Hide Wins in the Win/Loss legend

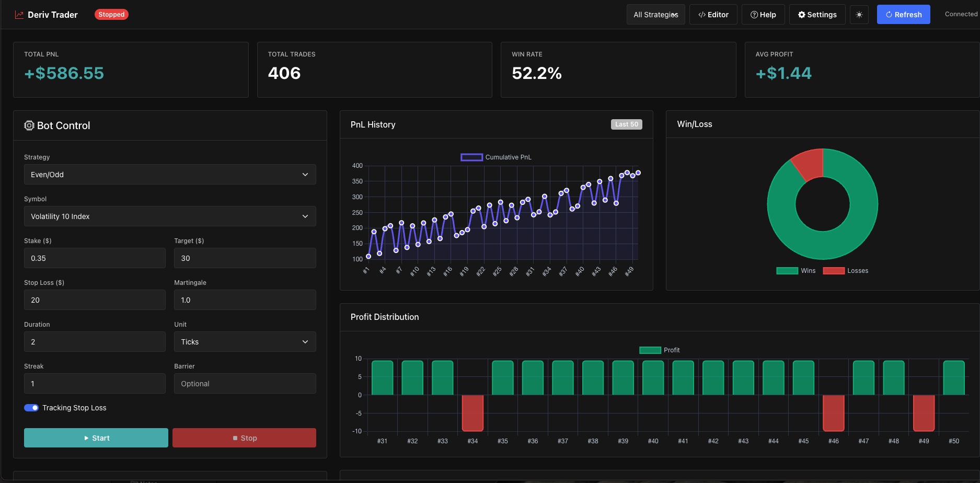(x=787, y=271)
